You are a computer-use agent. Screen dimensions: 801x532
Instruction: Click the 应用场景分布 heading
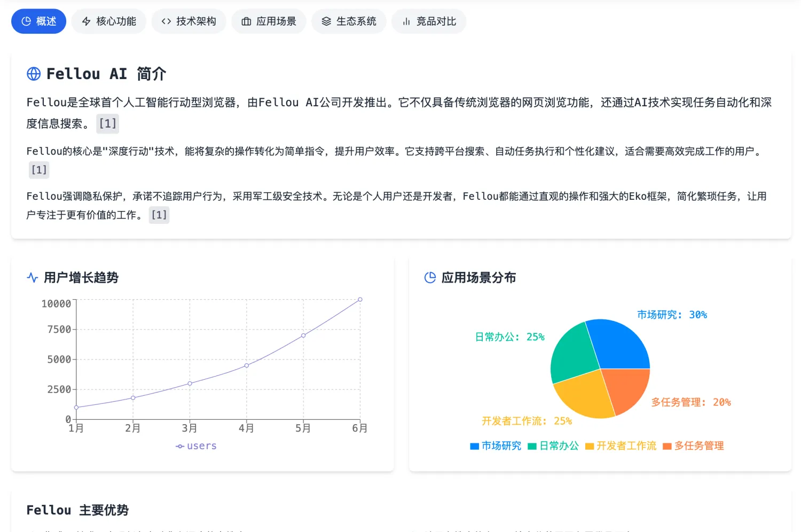(x=478, y=278)
